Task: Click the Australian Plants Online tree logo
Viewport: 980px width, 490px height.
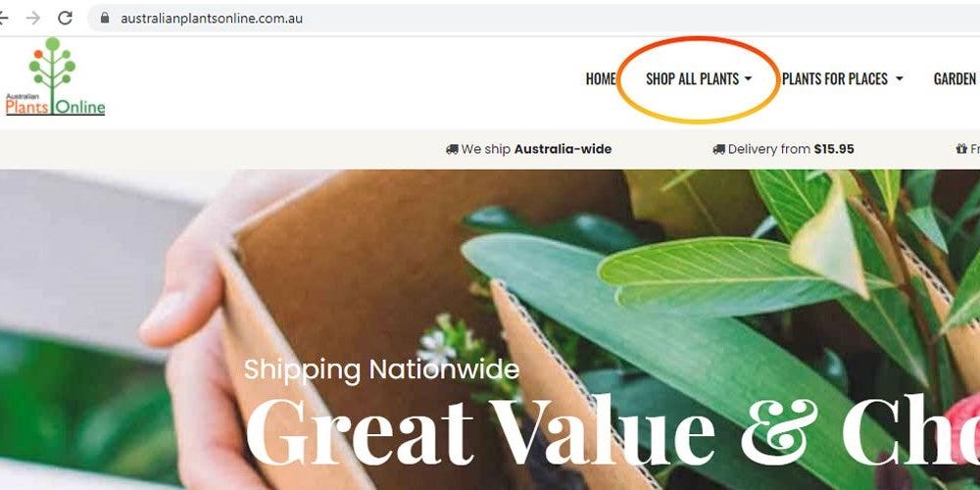Action: pos(55,76)
